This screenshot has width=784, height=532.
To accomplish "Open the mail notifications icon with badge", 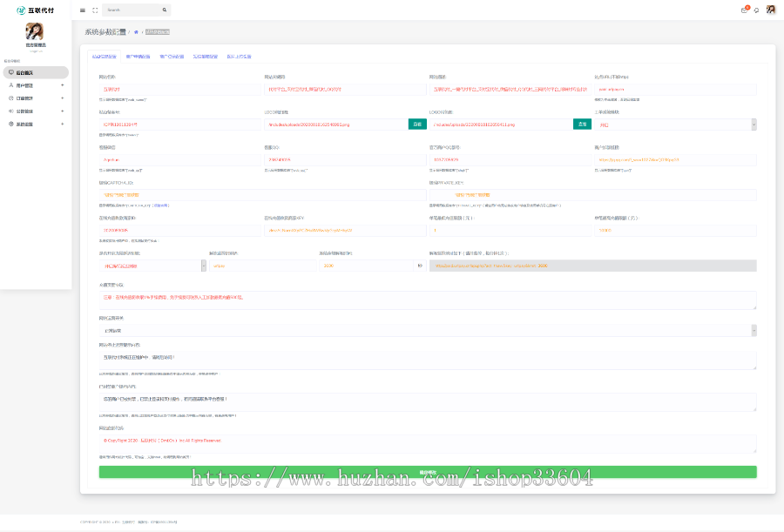I will 744,10.
